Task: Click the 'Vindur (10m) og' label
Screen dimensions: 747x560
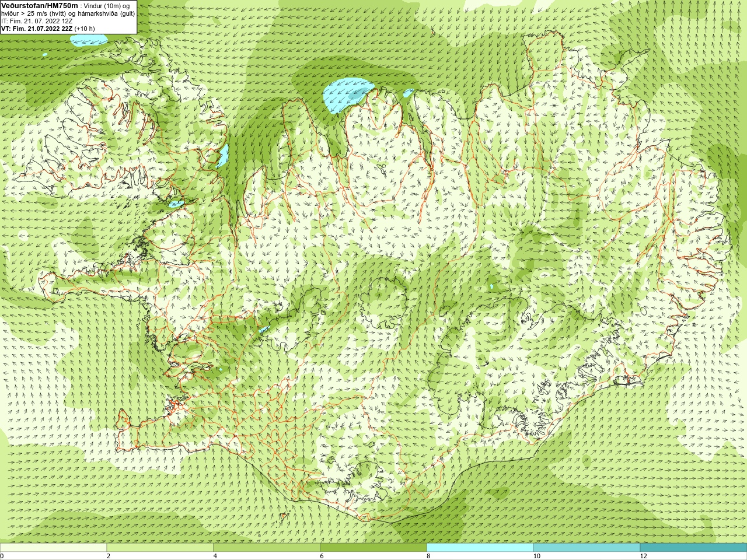Action: pos(107,6)
